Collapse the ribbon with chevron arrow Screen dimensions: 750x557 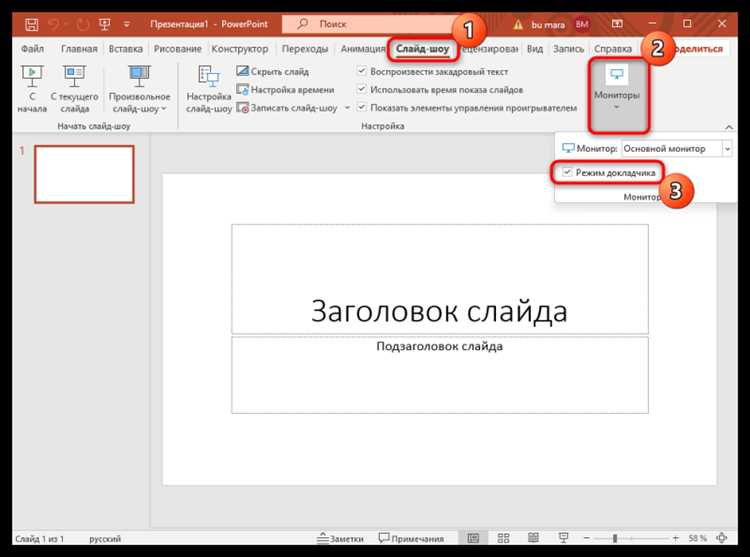[728, 127]
